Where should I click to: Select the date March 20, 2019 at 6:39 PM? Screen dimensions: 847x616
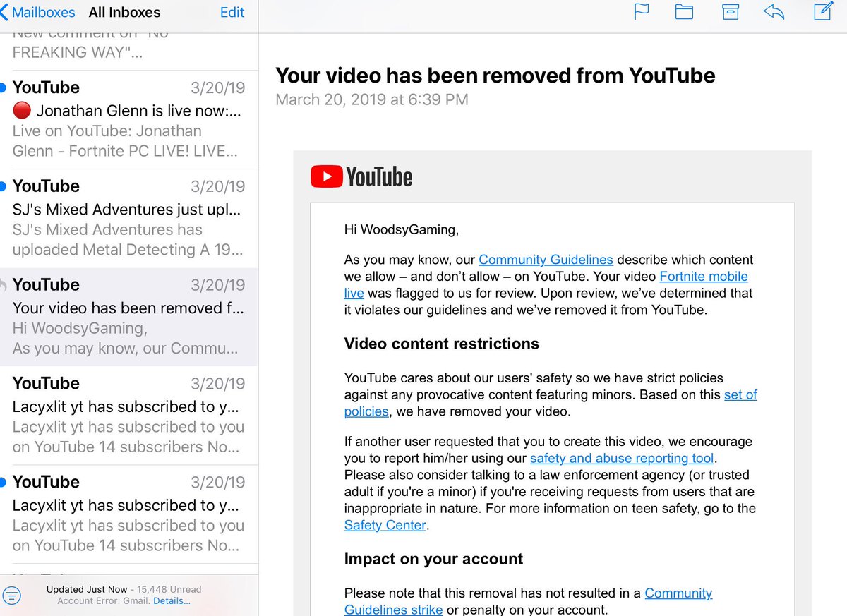[372, 99]
